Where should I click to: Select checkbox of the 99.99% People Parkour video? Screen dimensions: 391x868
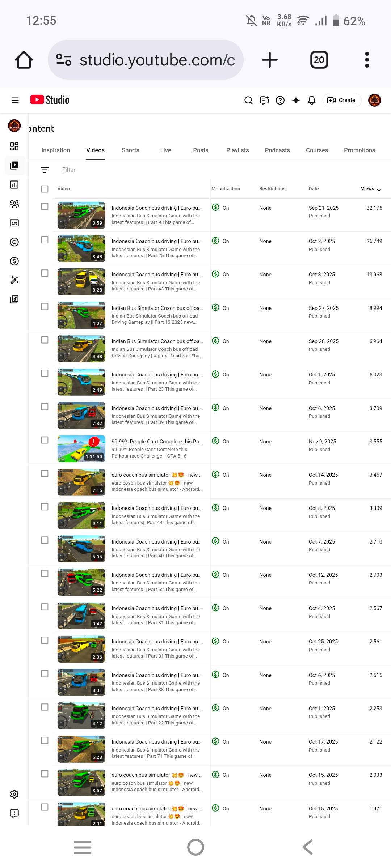click(45, 440)
